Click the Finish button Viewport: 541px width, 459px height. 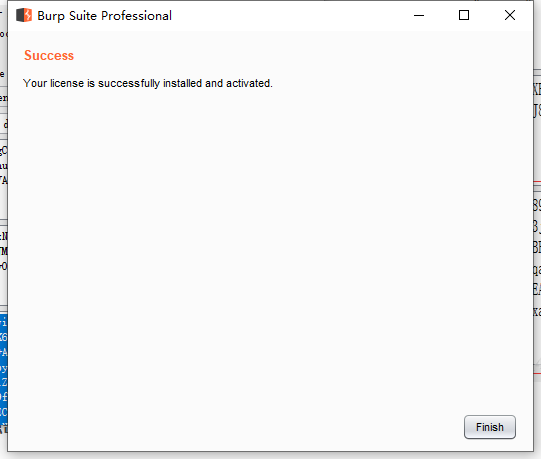click(490, 427)
